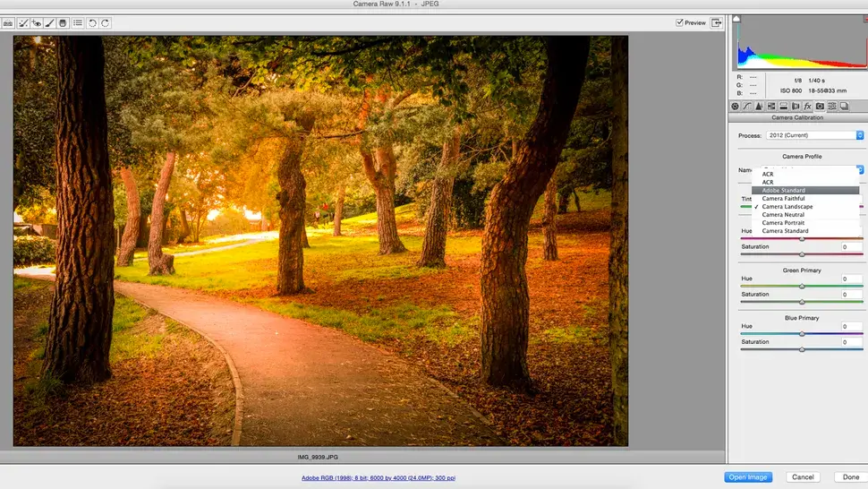Click the 'IMG_9939.JPG' file name text

coord(318,458)
